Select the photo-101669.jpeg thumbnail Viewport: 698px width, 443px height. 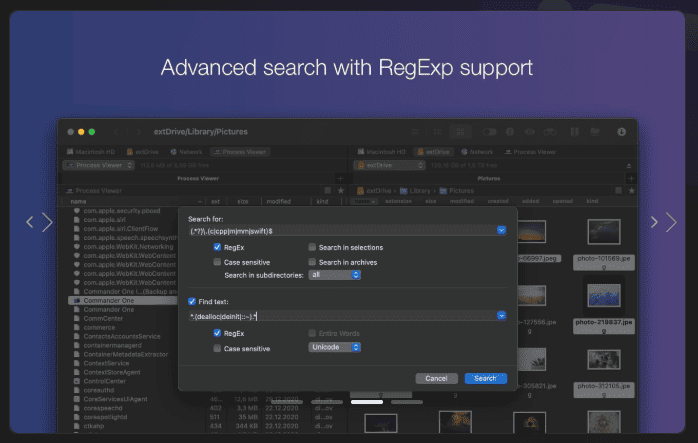[x=604, y=232]
